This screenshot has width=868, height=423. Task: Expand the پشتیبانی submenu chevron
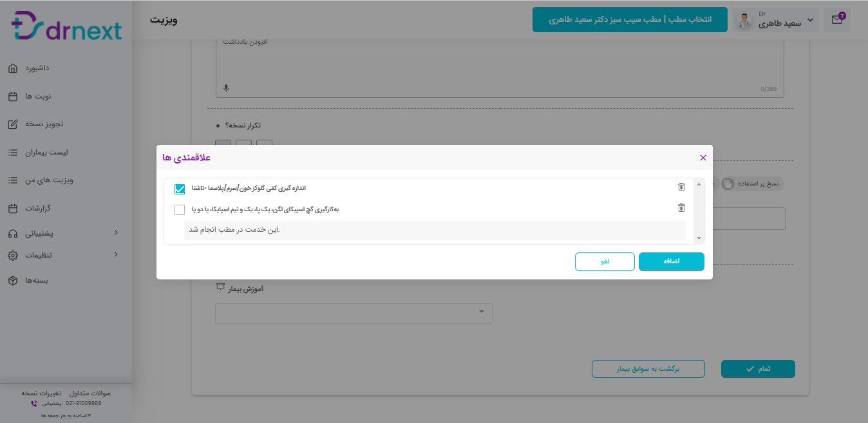pyautogui.click(x=116, y=232)
